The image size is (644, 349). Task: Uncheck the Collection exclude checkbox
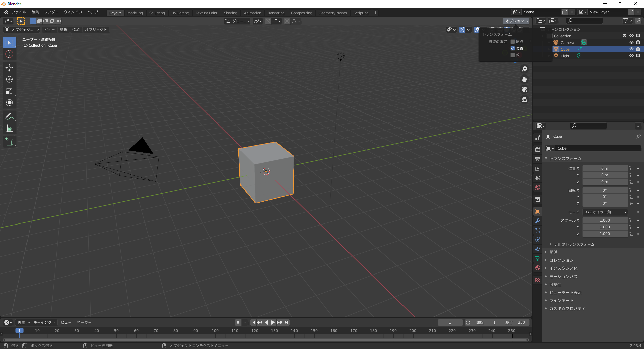(x=625, y=36)
